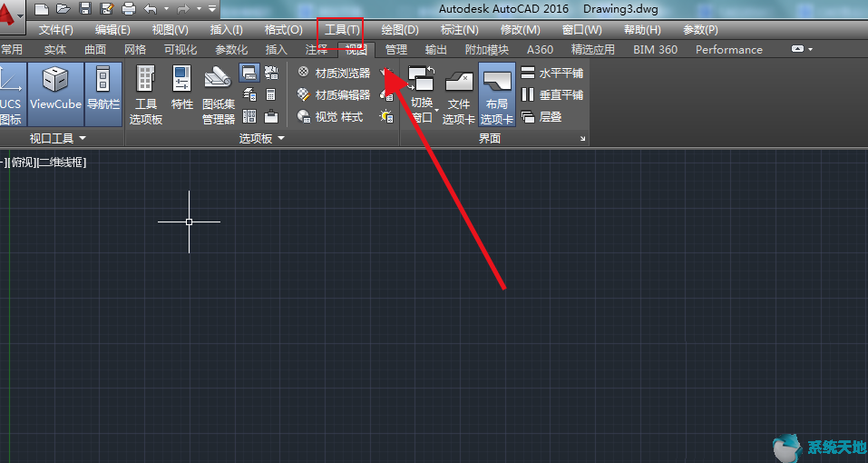This screenshot has width=868, height=463.
Task: Open the 图纸集管理器 sheet set manager
Action: [x=219, y=94]
